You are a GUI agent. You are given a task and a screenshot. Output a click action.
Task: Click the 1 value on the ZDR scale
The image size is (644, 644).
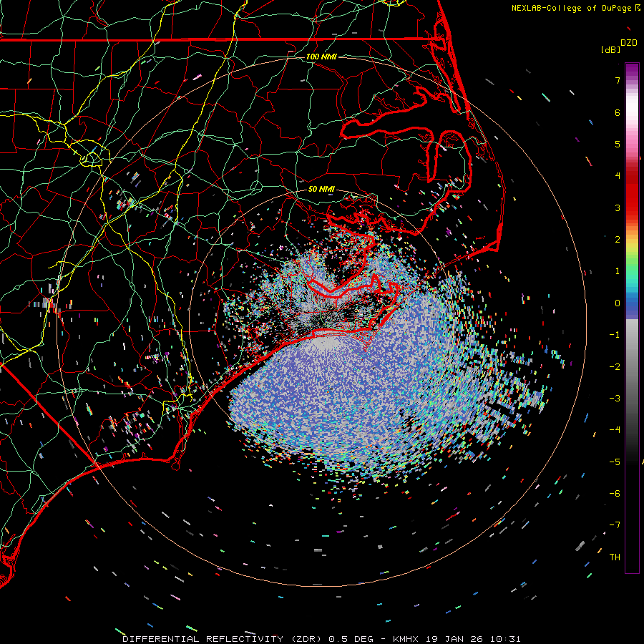618,271
